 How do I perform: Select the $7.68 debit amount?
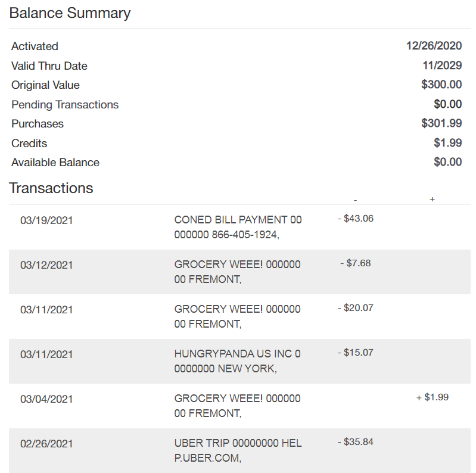pos(356,263)
